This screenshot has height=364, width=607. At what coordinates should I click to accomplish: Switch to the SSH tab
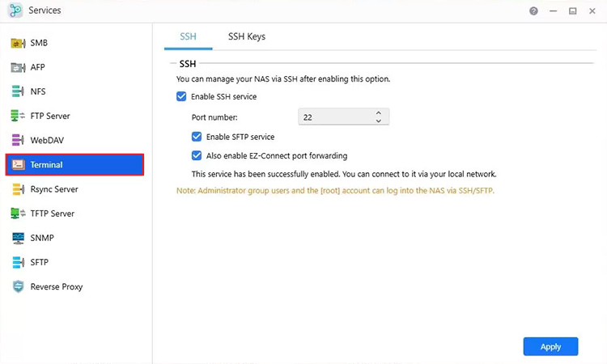tap(188, 36)
